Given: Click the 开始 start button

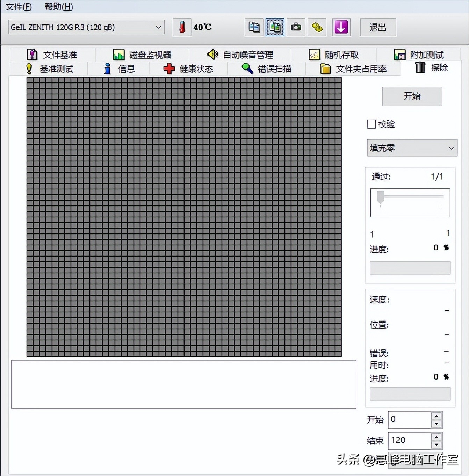Looking at the screenshot, I should (x=412, y=96).
